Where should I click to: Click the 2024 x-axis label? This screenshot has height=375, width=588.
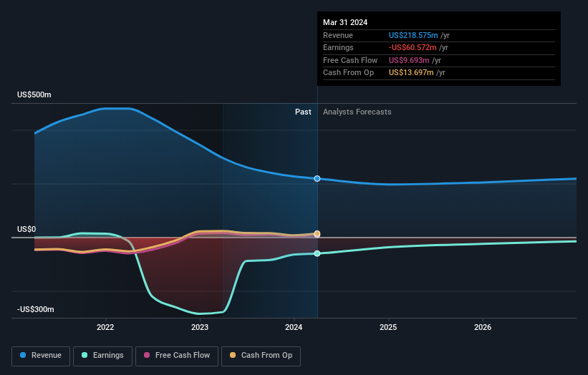[x=294, y=327]
